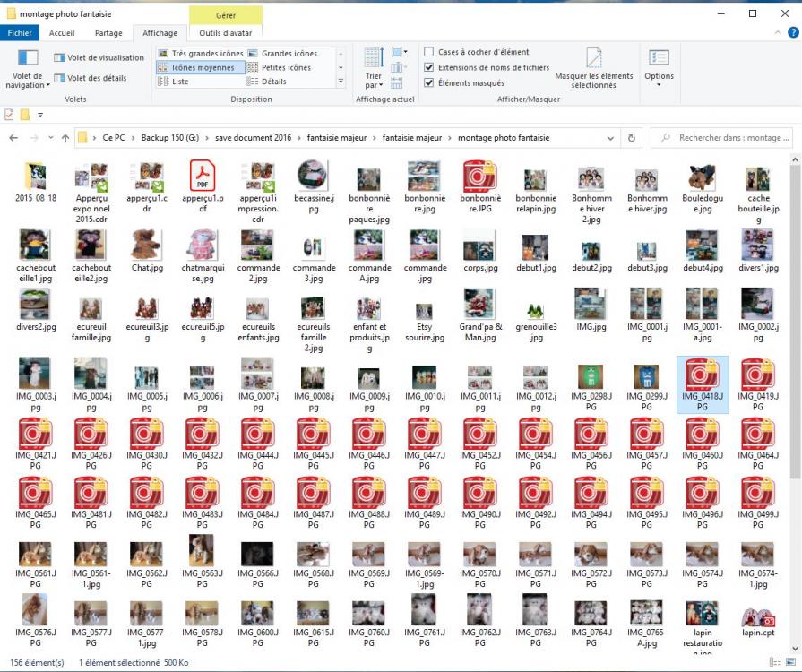Toggle Volet de visualisation preview pane

[99, 57]
